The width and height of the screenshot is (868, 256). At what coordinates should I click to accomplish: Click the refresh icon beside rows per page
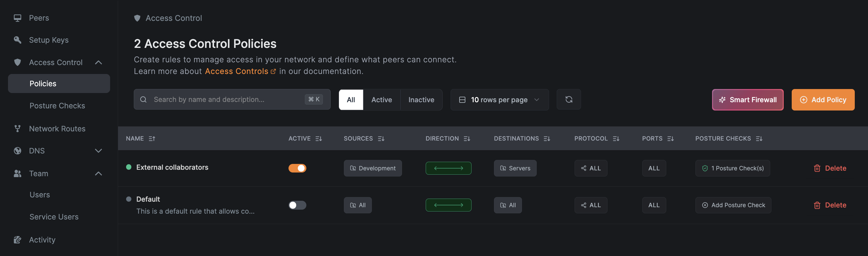point(568,99)
